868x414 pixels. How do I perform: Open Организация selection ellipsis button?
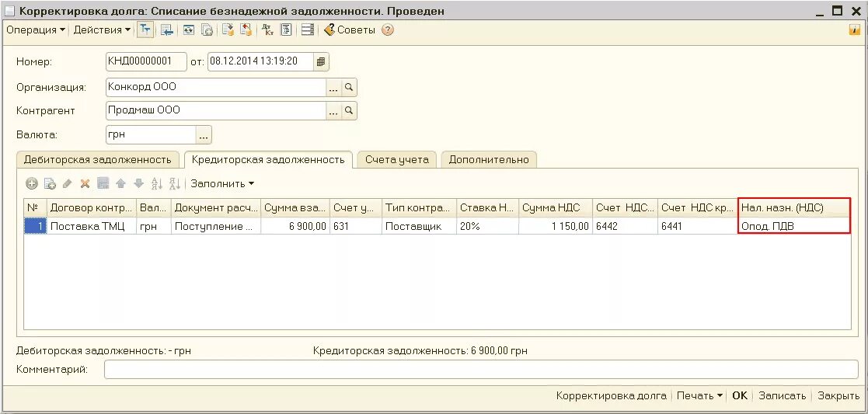pyautogui.click(x=333, y=88)
